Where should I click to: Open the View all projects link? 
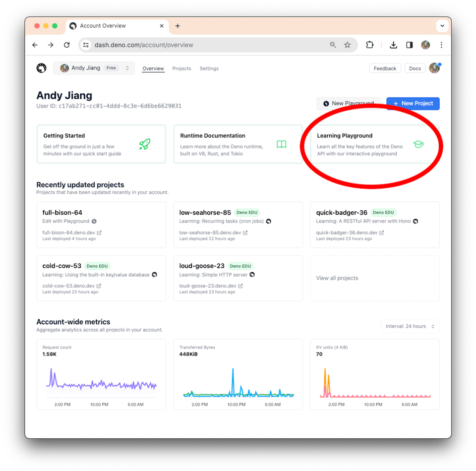tap(337, 278)
